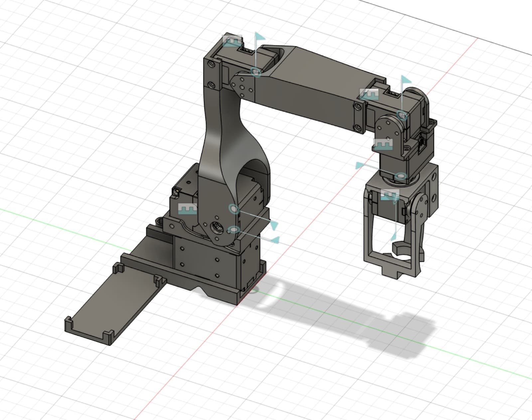Click the joint glyph below the wrist servo horn
532x420 pixels.
pyautogui.click(x=383, y=145)
